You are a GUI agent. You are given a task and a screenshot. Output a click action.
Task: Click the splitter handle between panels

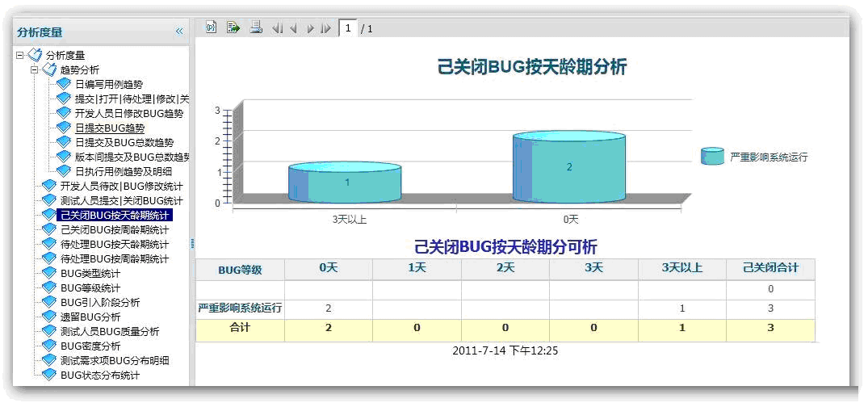(192, 243)
